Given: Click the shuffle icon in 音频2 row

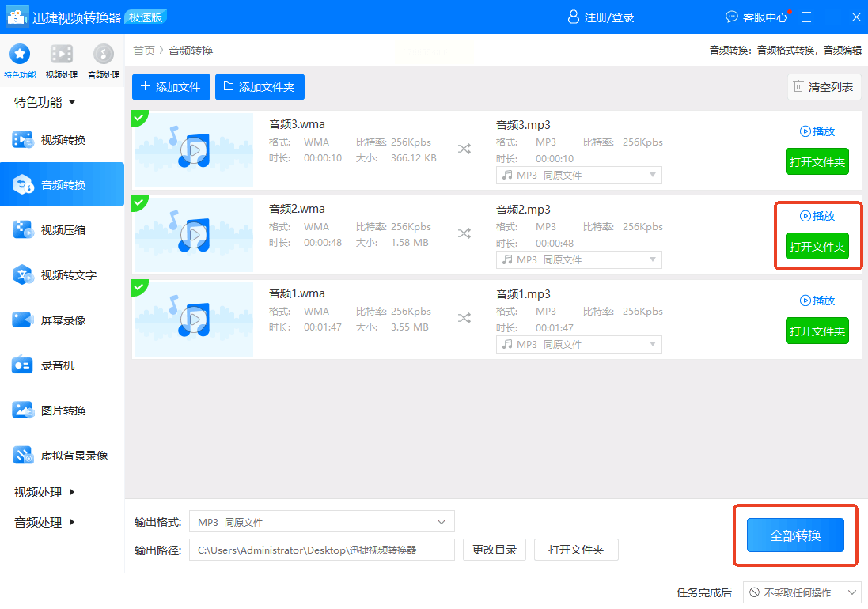Looking at the screenshot, I should click(464, 233).
